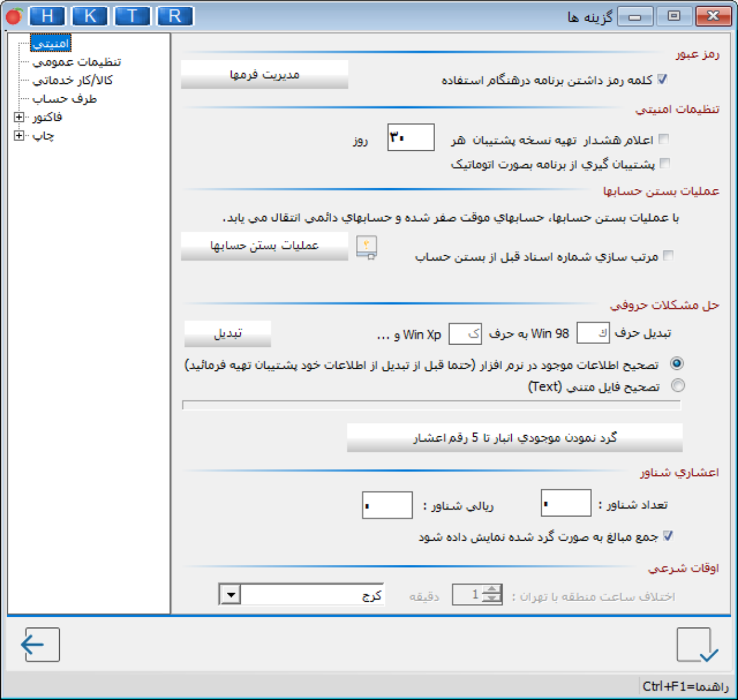The image size is (738, 700).
Task: Select radio تصحیح فایل متنی (Text)
Action: pos(678,386)
